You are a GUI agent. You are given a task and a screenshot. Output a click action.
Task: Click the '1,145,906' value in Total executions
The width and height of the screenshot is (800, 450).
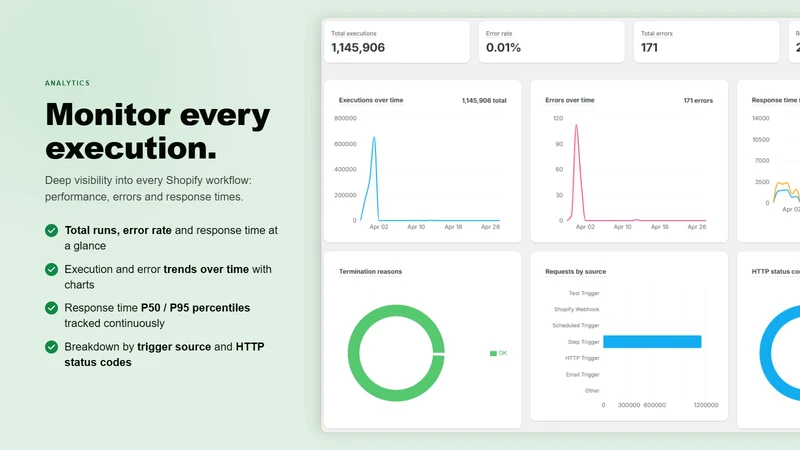[x=358, y=48]
